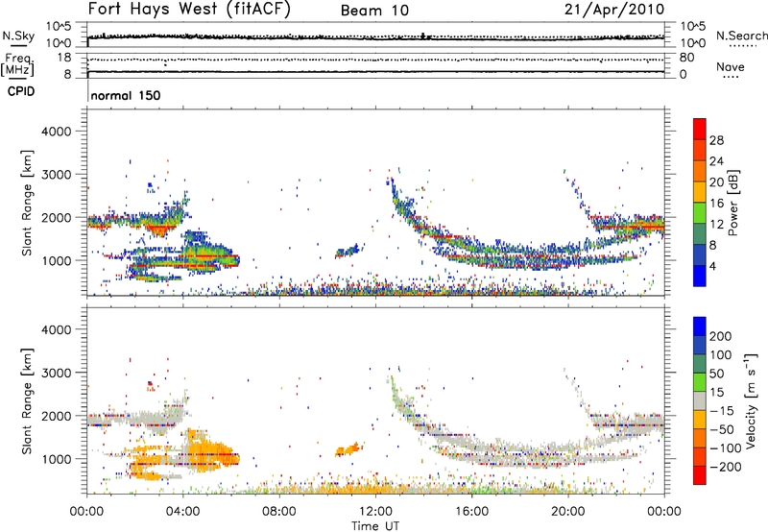
Task: Click the date "21/Apr/2010"
Action: click(614, 10)
